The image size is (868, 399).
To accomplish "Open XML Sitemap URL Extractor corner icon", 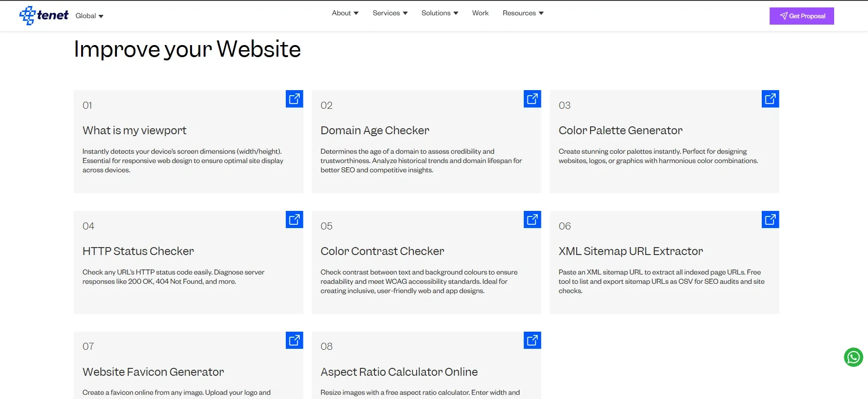I will pos(770,220).
